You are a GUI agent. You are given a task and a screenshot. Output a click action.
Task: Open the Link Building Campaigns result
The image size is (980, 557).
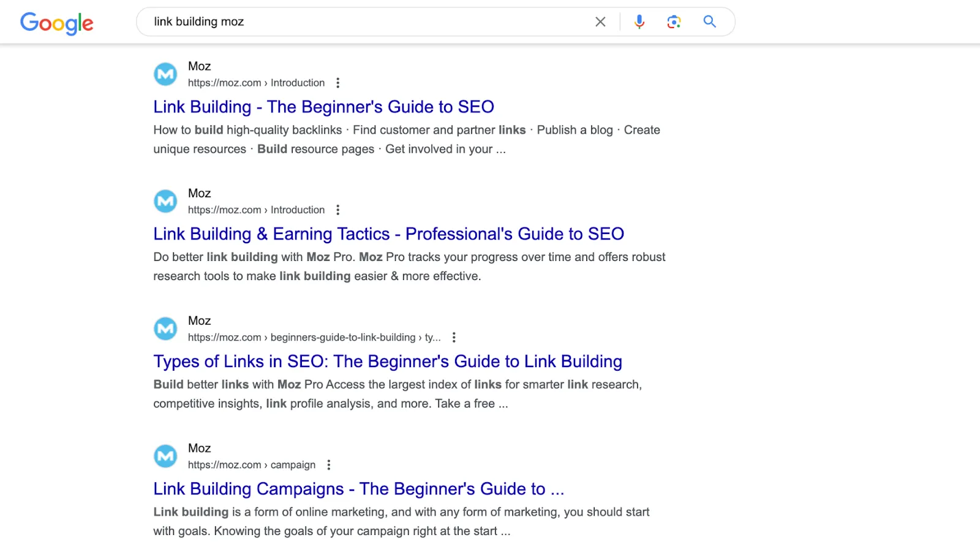(x=358, y=488)
